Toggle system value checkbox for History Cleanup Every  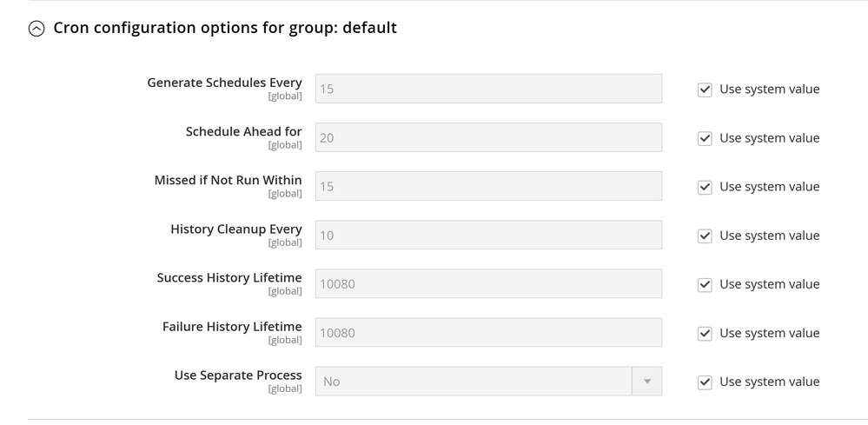pyautogui.click(x=705, y=236)
